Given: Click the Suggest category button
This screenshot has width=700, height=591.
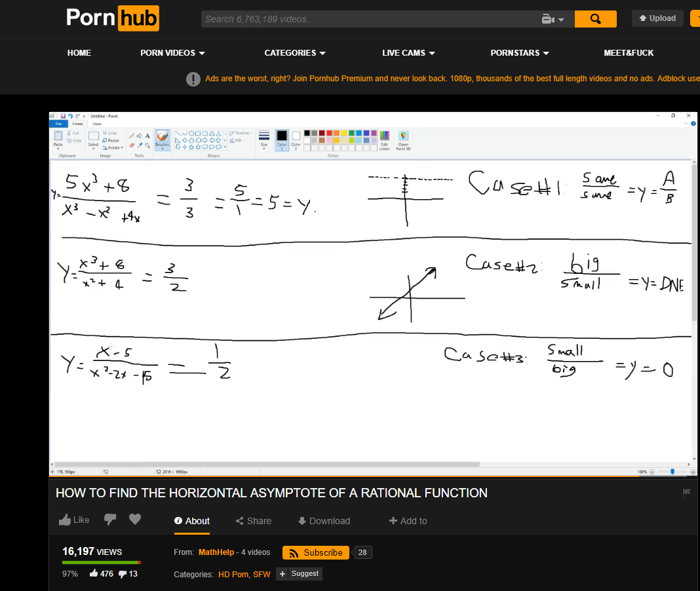Looking at the screenshot, I should 299,573.
